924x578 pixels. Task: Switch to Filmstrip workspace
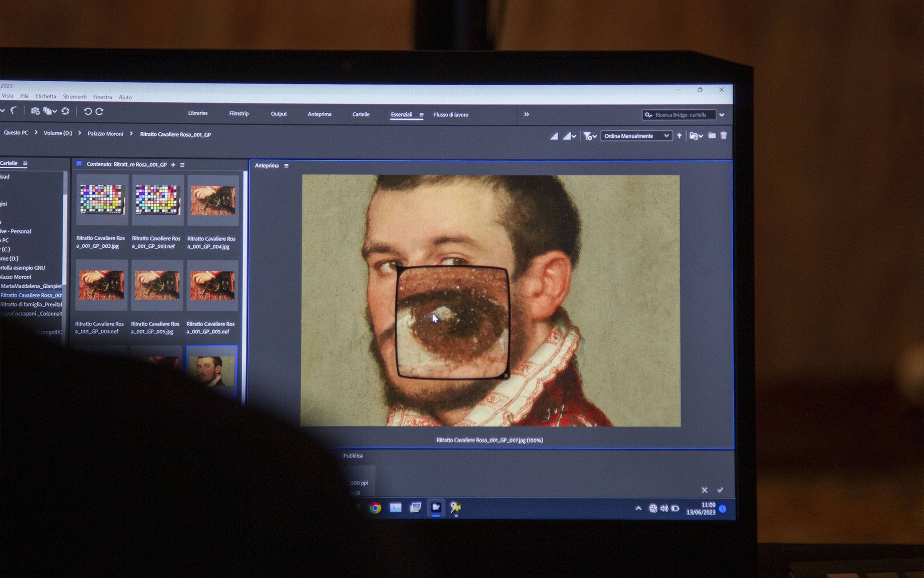tap(239, 114)
